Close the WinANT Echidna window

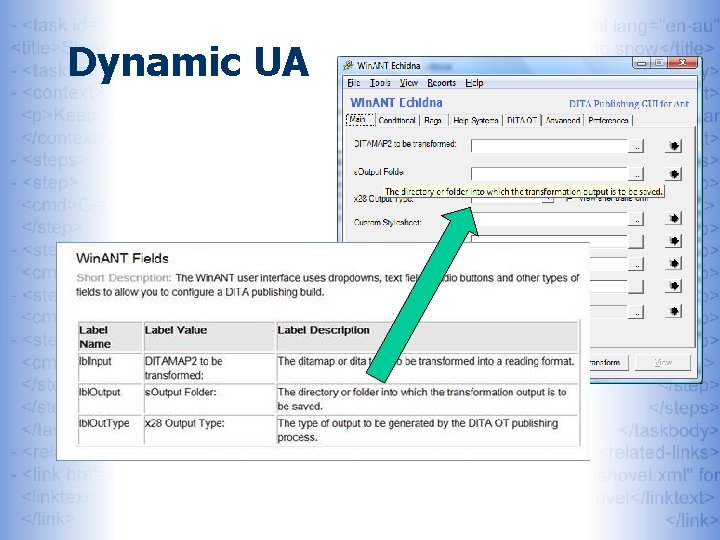point(682,63)
